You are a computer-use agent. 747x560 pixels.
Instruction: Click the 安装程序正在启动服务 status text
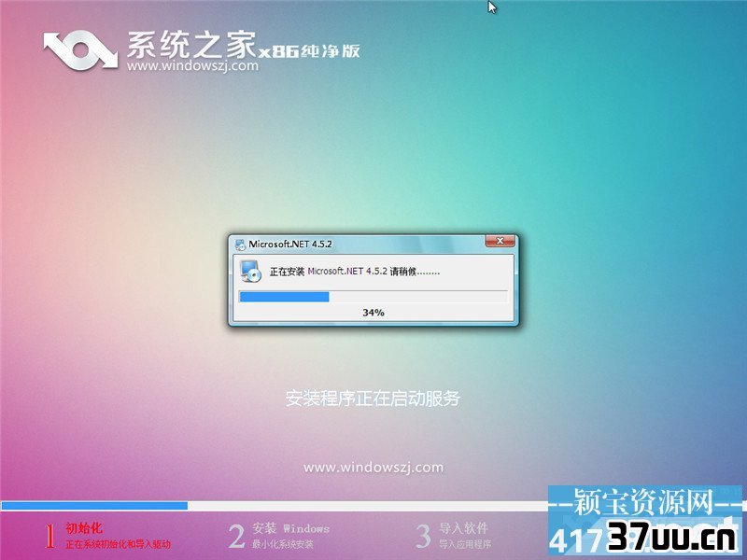373,399
